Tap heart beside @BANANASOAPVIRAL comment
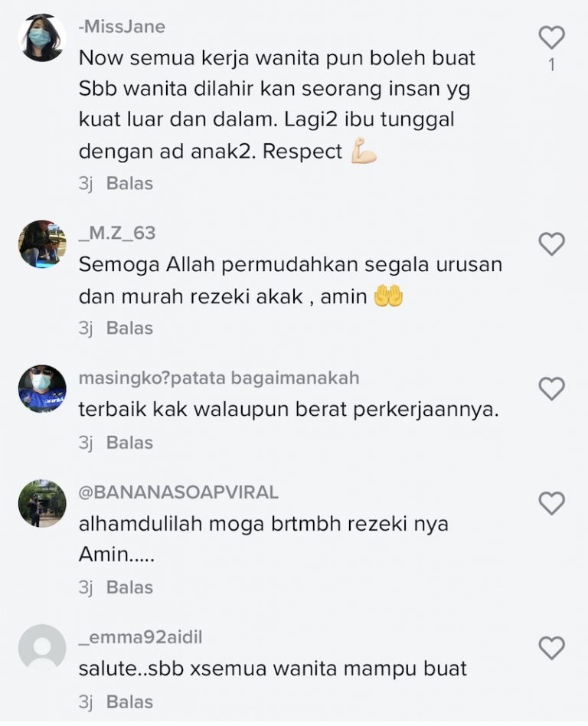Viewport: 588px width, 726px height. 552,503
